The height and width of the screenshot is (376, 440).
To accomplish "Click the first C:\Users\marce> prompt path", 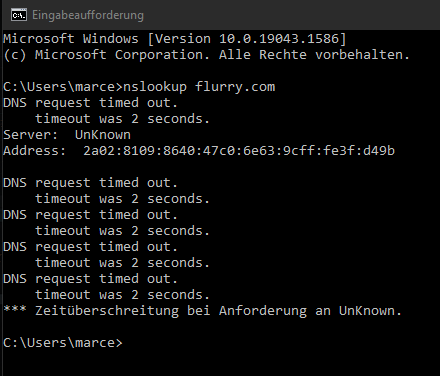I will pos(63,87).
